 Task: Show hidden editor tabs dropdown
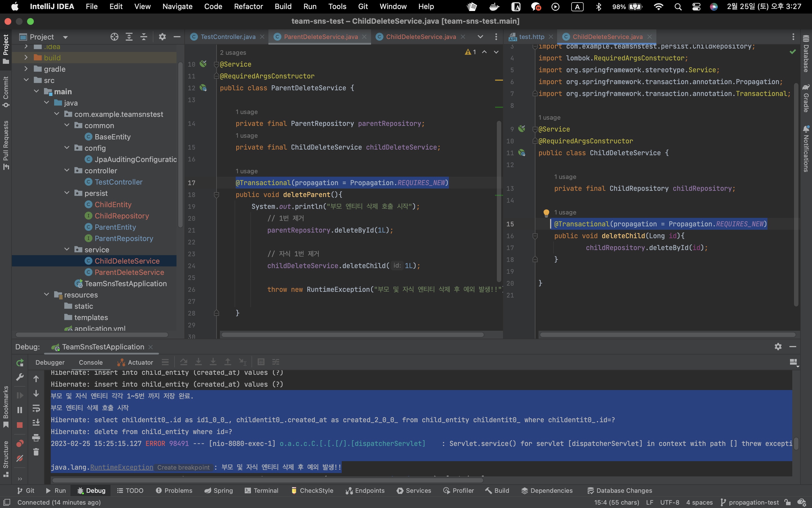click(480, 37)
